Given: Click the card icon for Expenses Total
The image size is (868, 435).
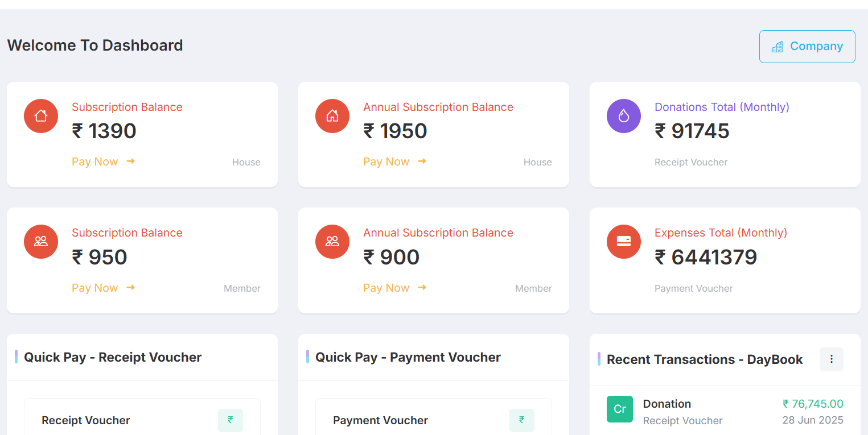Looking at the screenshot, I should point(624,241).
